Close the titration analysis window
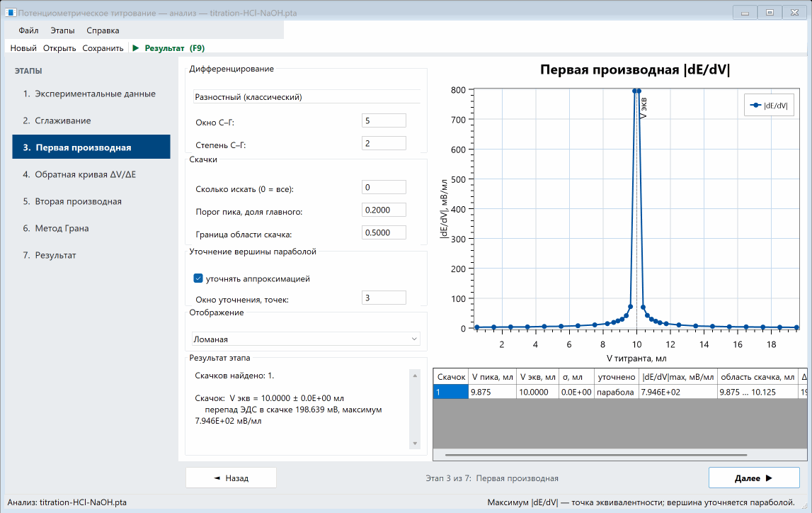Screen dimensions: 812x513 795,13
